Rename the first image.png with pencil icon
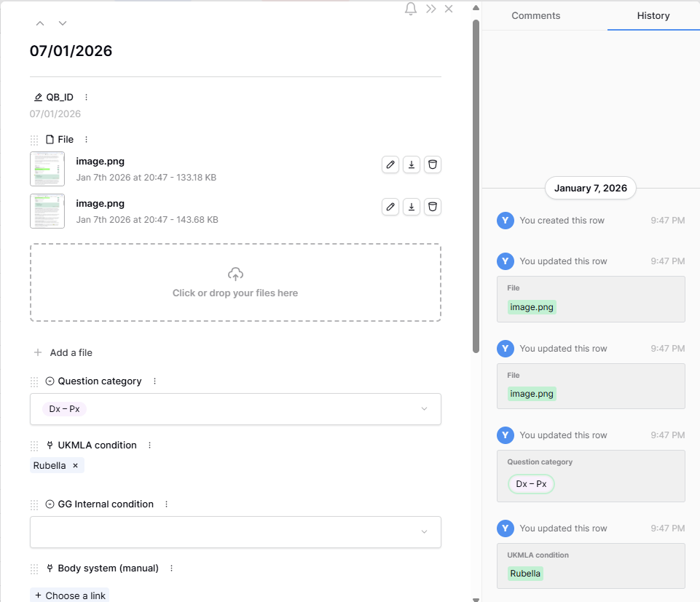The image size is (700, 602). click(x=390, y=165)
